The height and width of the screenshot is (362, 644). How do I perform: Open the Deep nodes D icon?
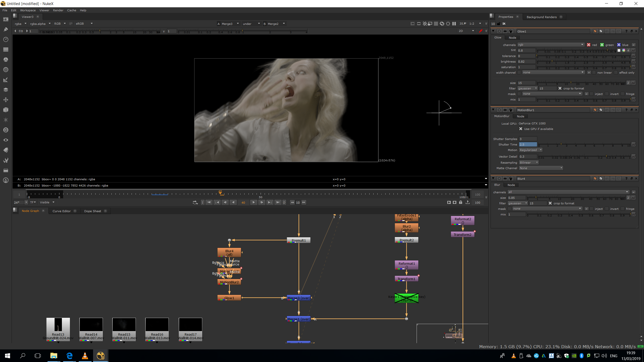point(6,130)
